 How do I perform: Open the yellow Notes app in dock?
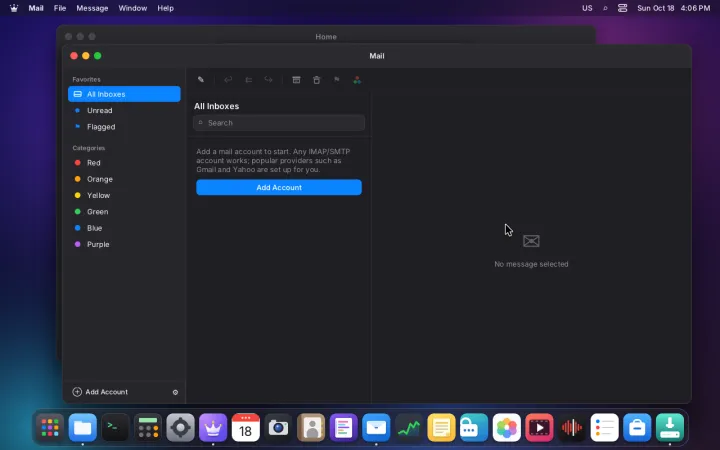(x=441, y=428)
